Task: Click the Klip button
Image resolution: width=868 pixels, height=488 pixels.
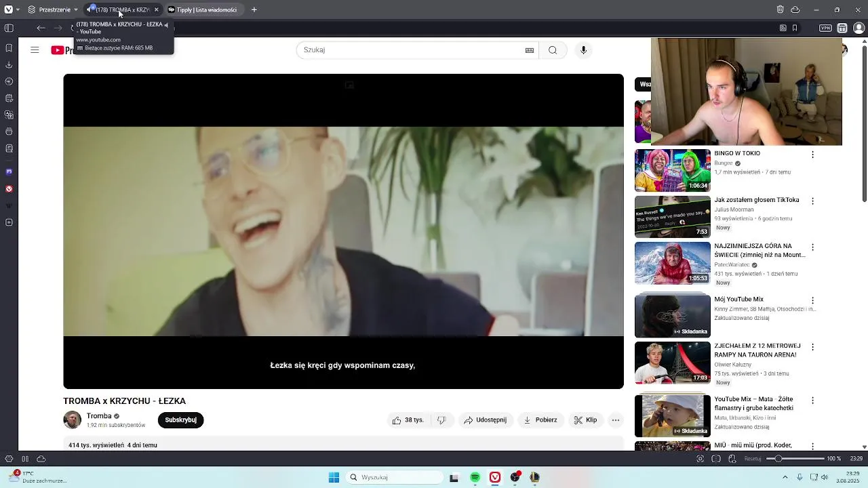Action: (x=585, y=420)
